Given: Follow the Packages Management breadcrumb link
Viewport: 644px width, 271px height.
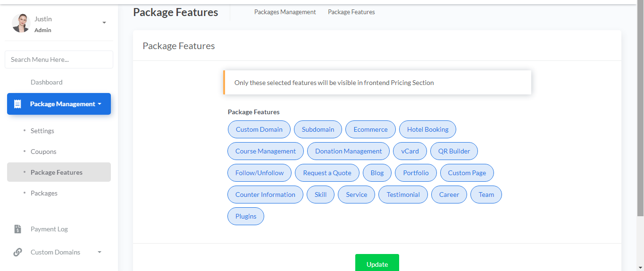Looking at the screenshot, I should [x=285, y=12].
